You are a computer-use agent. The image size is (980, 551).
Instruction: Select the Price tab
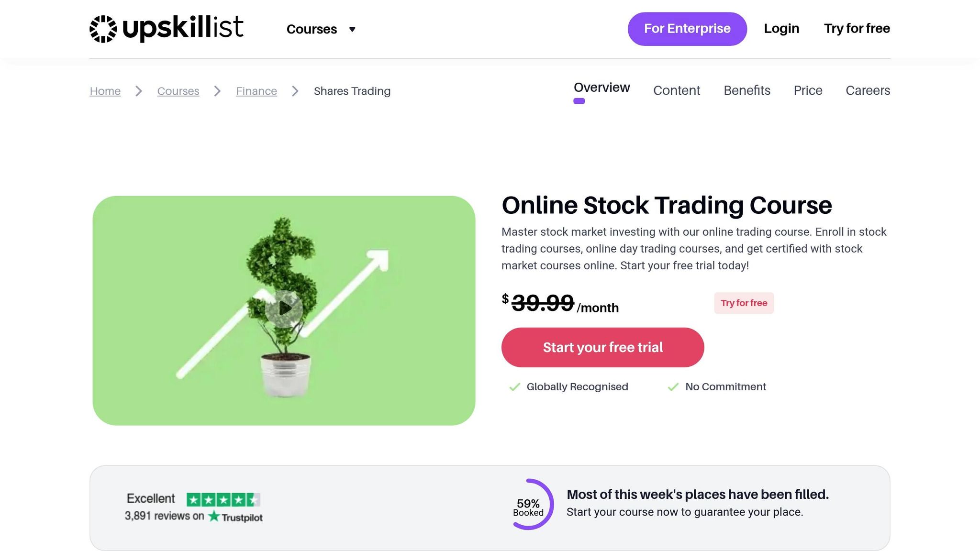[x=808, y=90]
